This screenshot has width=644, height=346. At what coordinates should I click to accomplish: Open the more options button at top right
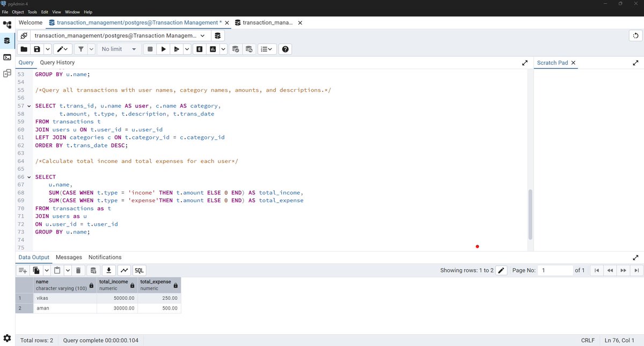[x=635, y=35]
